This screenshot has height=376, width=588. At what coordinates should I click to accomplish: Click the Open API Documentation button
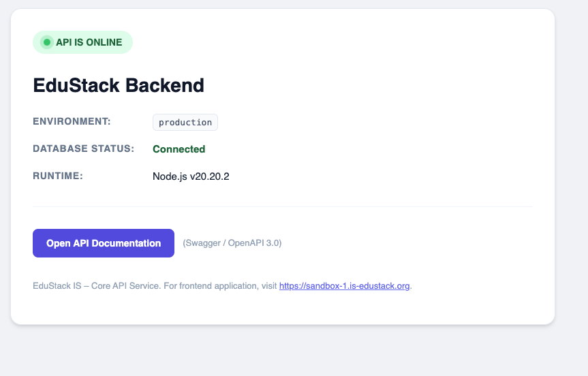click(x=104, y=243)
